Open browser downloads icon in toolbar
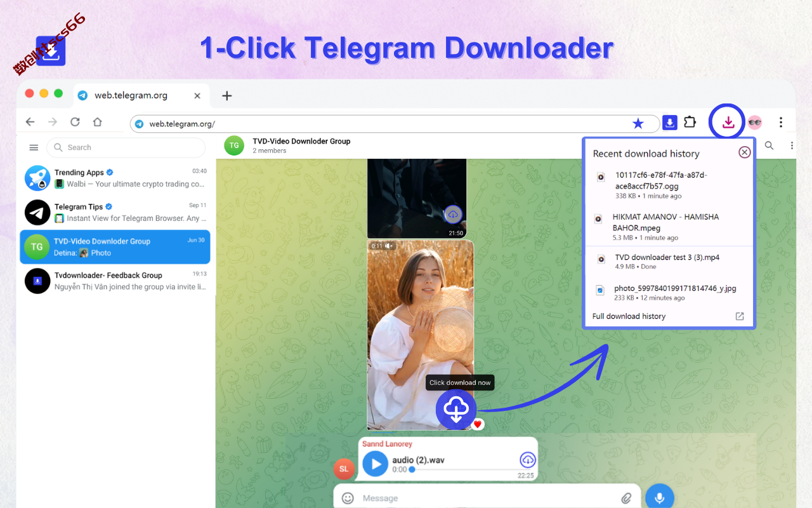812x508 pixels. (x=728, y=122)
